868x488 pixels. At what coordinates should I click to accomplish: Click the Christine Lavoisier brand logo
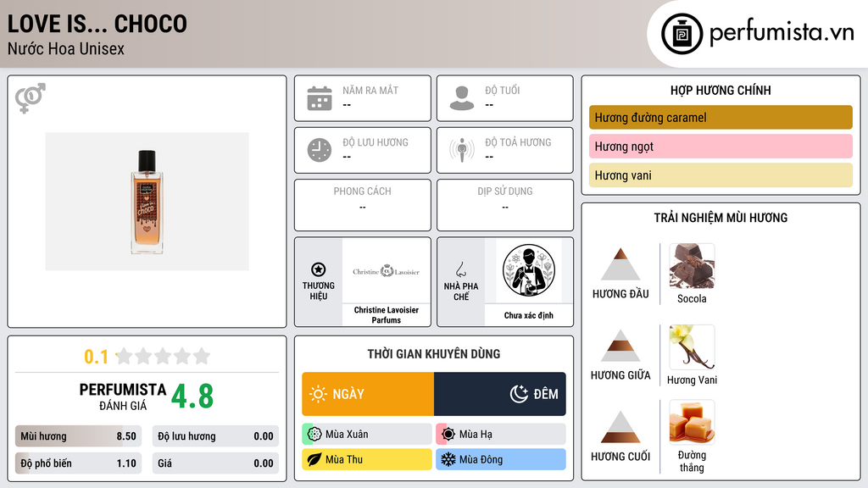coord(386,271)
